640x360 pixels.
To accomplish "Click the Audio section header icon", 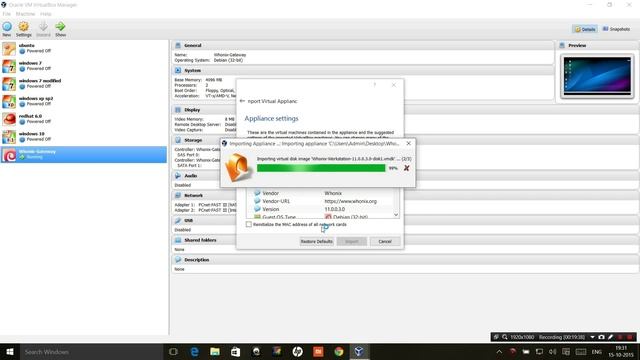I will [178, 176].
